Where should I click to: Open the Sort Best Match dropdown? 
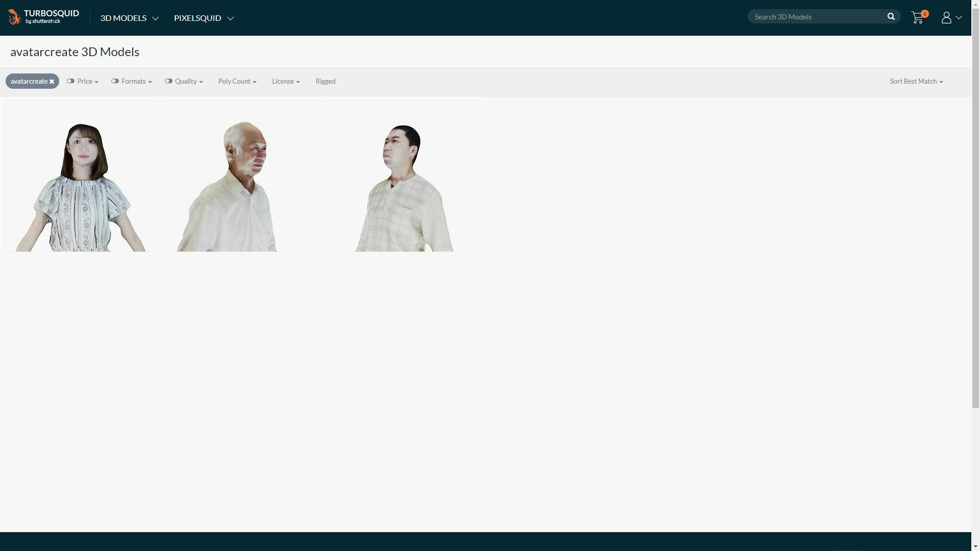tap(916, 82)
